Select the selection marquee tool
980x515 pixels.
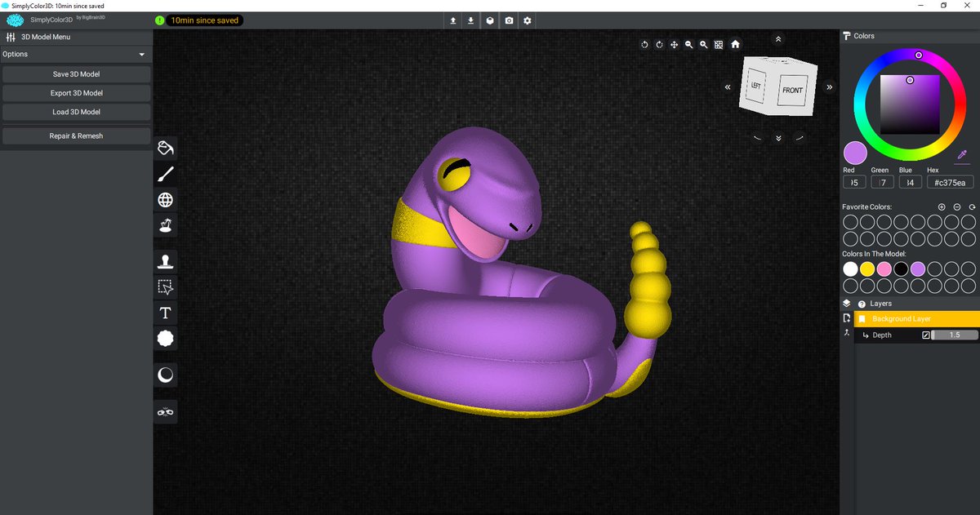(x=165, y=287)
